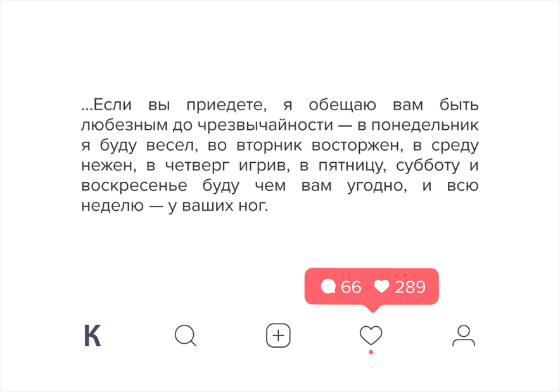This screenshot has width=560, height=392.
Task: Open the home feed via K logo
Action: click(92, 336)
